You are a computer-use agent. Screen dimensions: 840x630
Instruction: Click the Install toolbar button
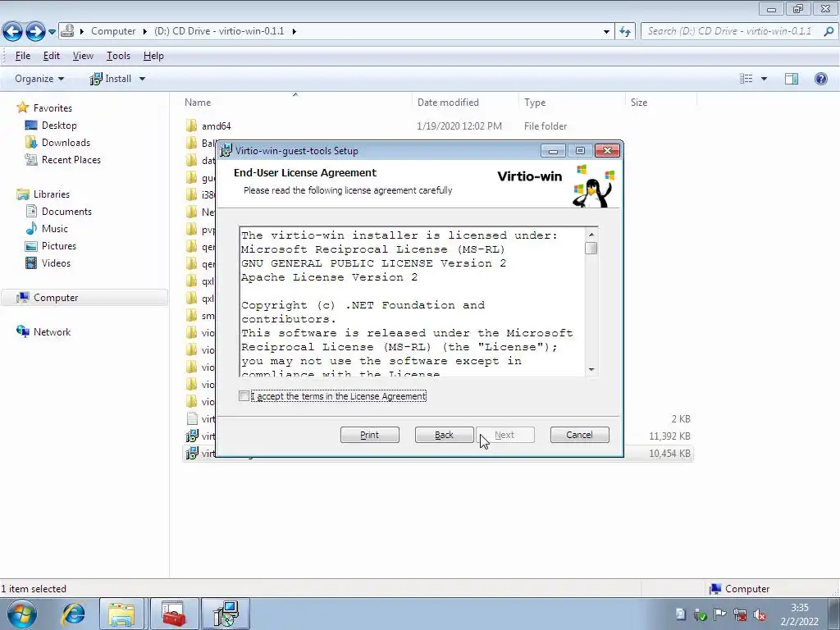112,79
